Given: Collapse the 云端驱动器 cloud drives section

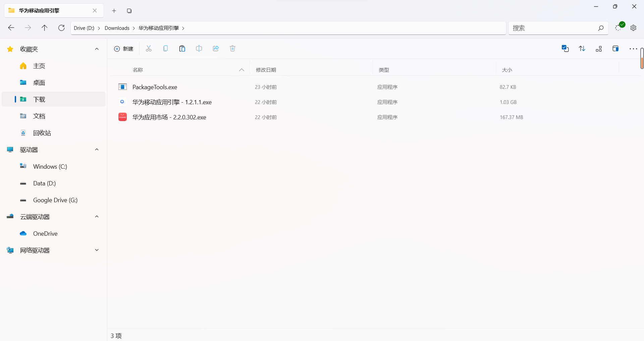Looking at the screenshot, I should tap(97, 217).
